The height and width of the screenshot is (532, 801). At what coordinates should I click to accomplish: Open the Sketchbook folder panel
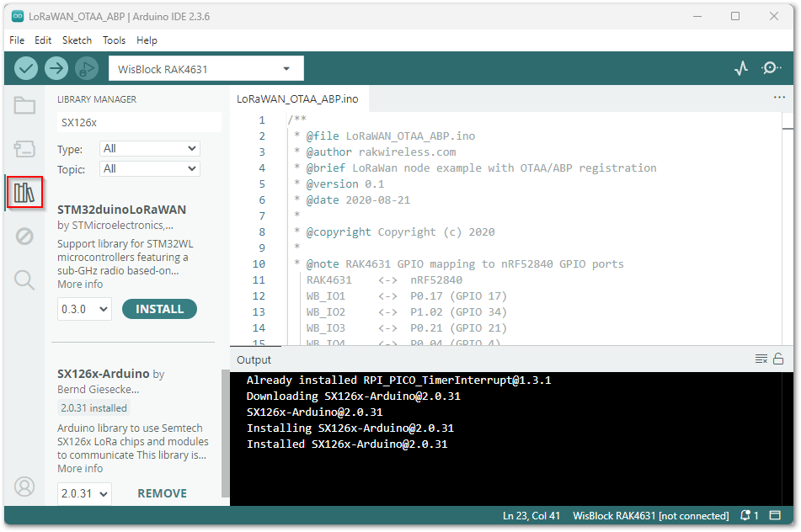coord(24,105)
